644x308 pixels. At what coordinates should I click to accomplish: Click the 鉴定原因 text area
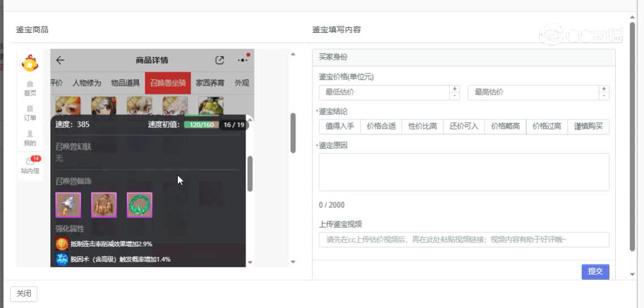464,172
